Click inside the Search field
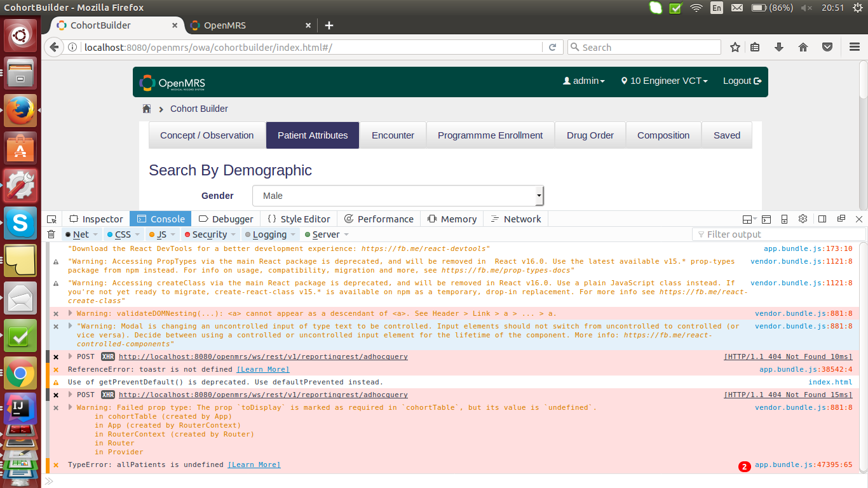 [644, 46]
